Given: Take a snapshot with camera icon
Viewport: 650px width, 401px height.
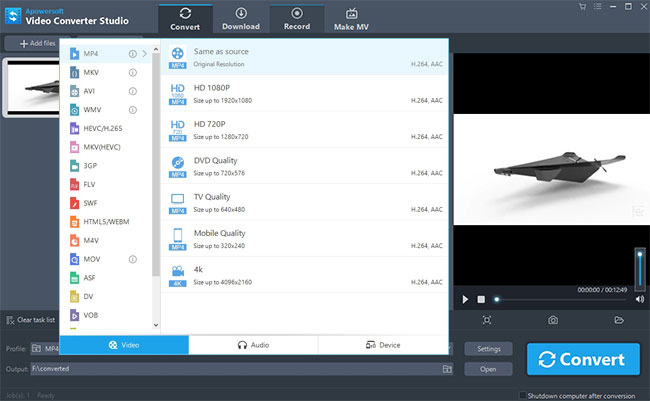Looking at the screenshot, I should pos(553,320).
